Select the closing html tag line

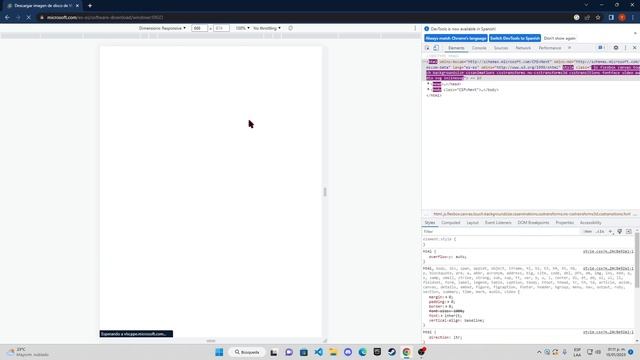coord(434,95)
